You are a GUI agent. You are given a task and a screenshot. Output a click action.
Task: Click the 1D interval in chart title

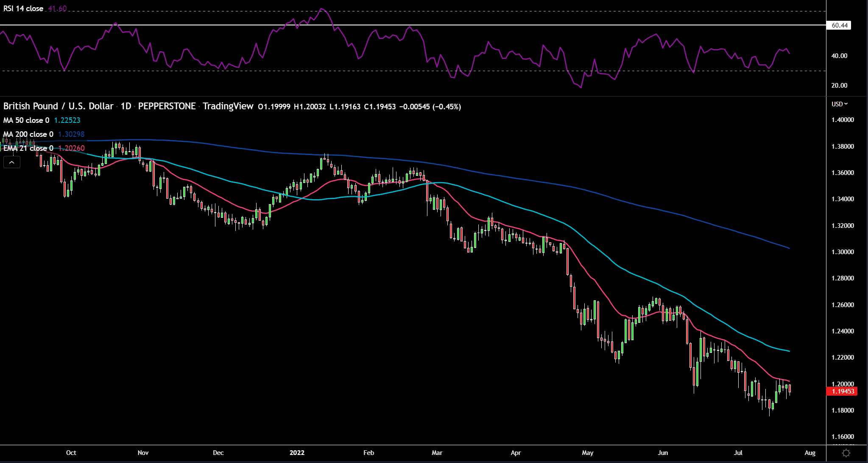pos(126,106)
